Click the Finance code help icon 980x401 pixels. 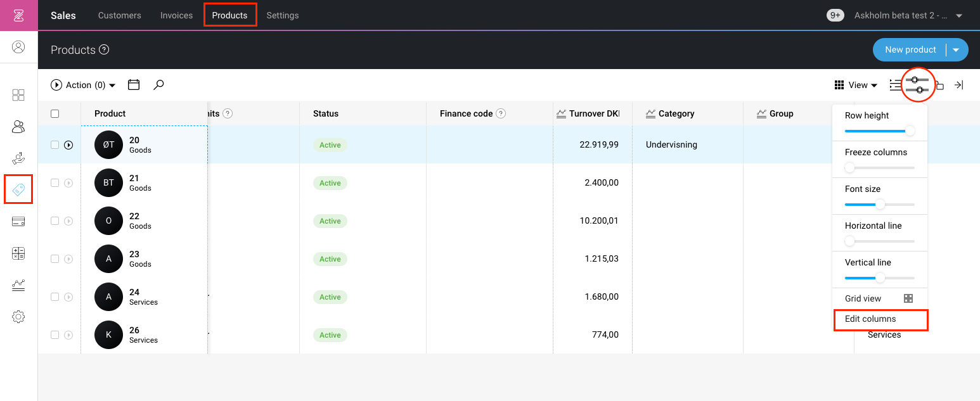pyautogui.click(x=501, y=113)
